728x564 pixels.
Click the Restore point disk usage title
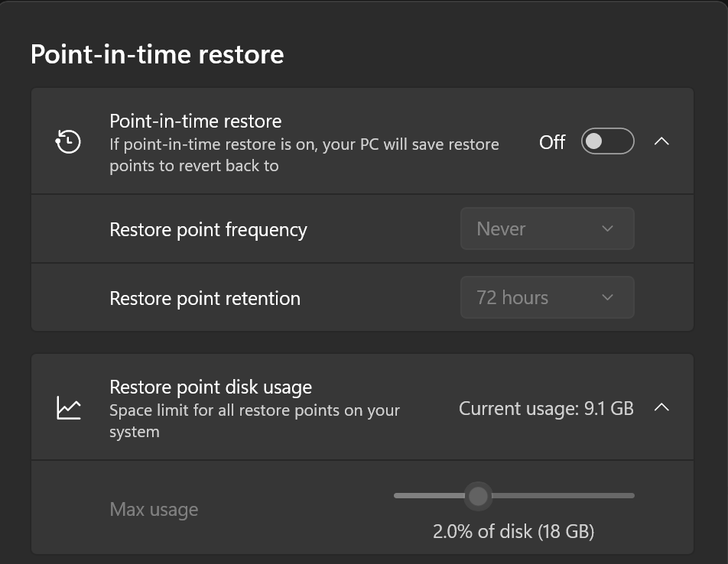[211, 387]
